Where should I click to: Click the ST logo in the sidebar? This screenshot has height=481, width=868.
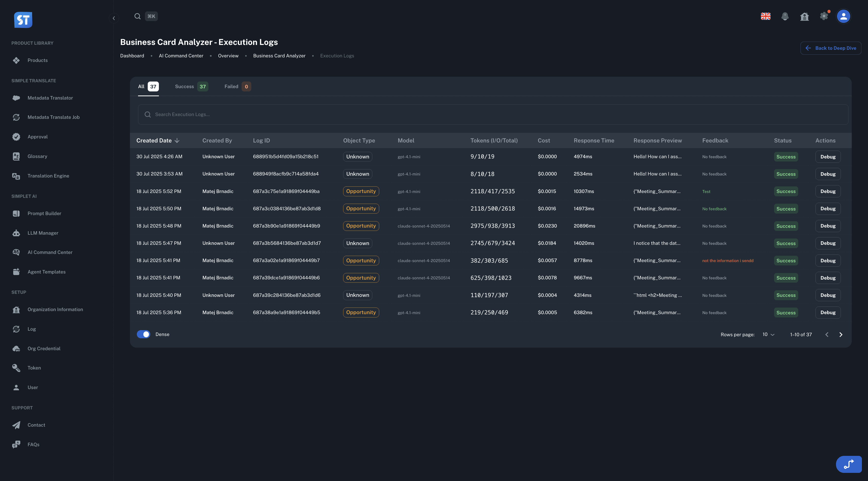pos(23,20)
